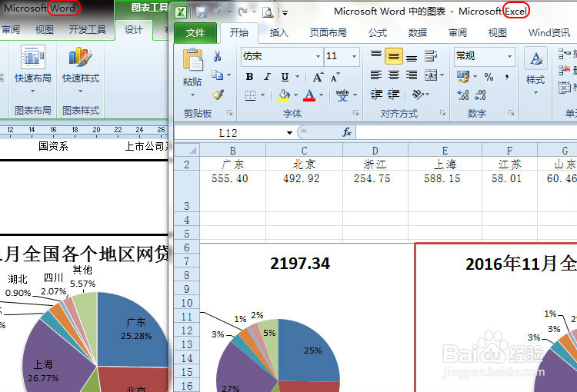
Task: Click the Decrease Indent icon
Action: (376, 94)
